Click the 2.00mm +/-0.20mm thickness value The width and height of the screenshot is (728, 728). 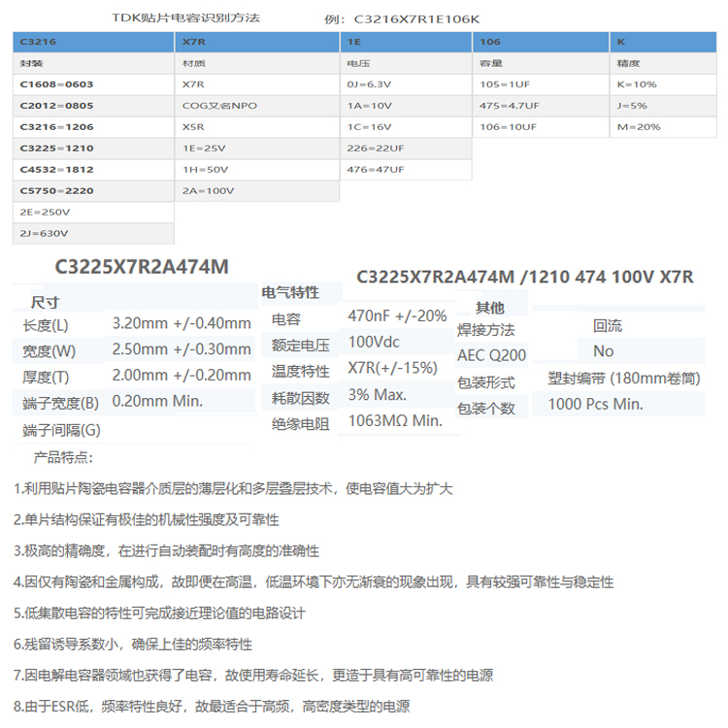[182, 375]
